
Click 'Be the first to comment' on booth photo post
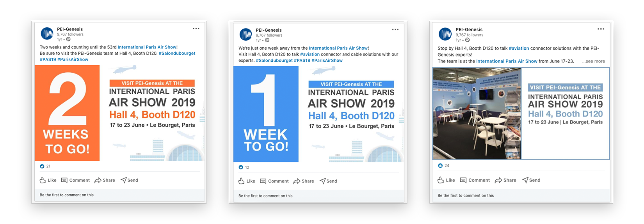(x=466, y=195)
